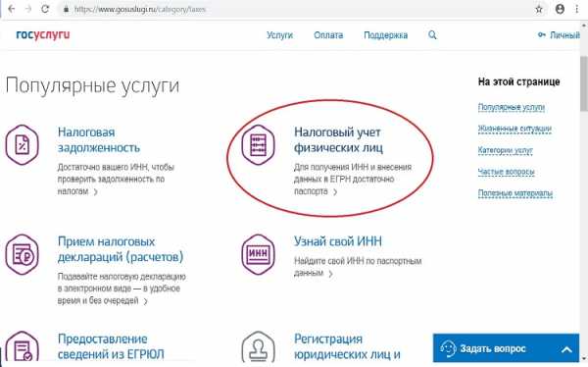Jump to Частые вопросы section link
This screenshot has height=367, width=588.
[x=506, y=172]
